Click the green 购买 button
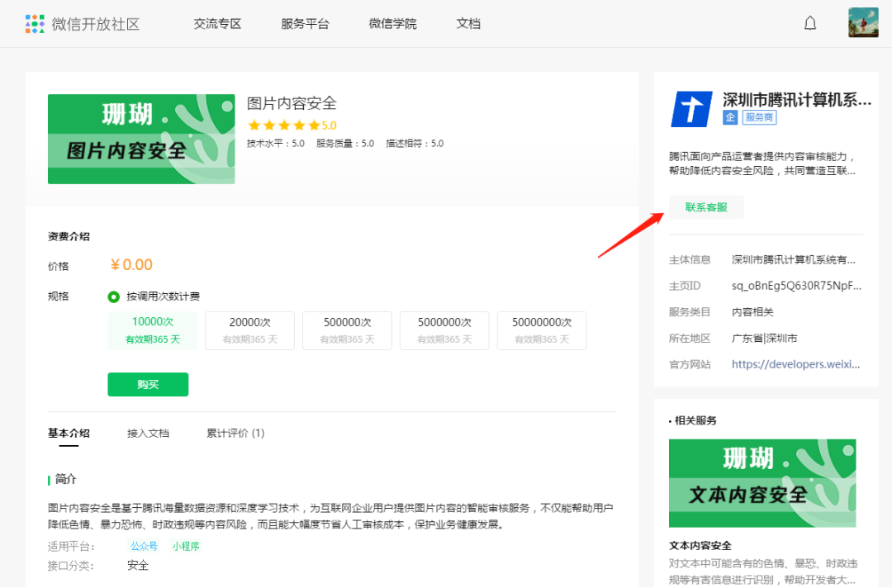Image resolution: width=892 pixels, height=588 pixels. point(148,384)
